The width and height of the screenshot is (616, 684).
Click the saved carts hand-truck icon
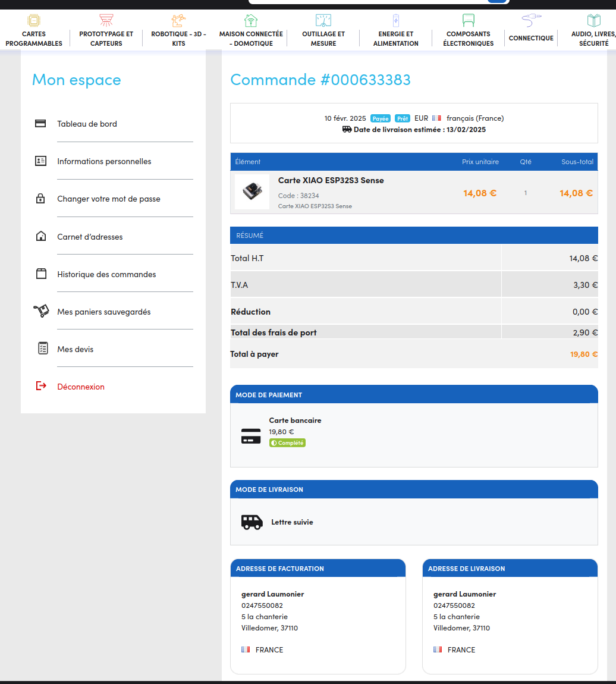(40, 311)
